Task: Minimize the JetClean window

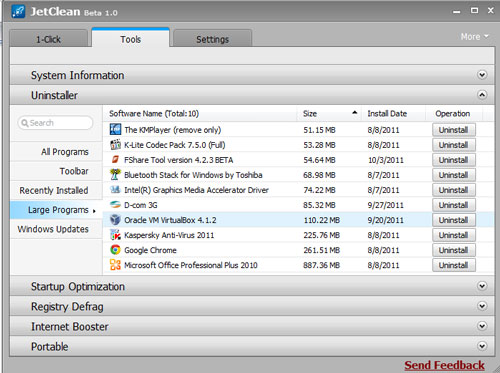Action: pos(456,11)
